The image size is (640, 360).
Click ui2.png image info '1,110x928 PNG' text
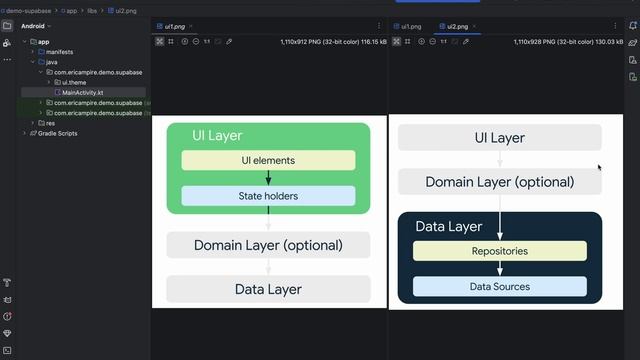coord(568,42)
